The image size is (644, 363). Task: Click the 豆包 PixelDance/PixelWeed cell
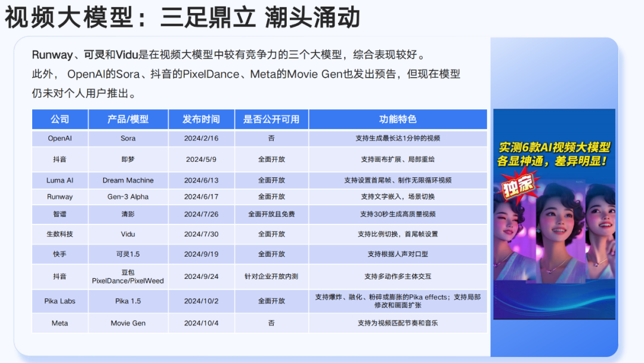[x=128, y=276]
